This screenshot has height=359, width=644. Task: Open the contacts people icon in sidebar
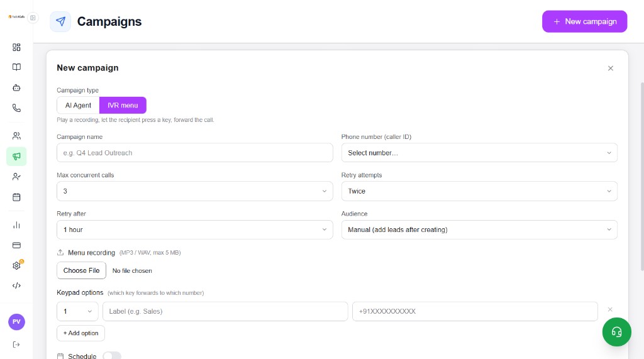(16, 136)
